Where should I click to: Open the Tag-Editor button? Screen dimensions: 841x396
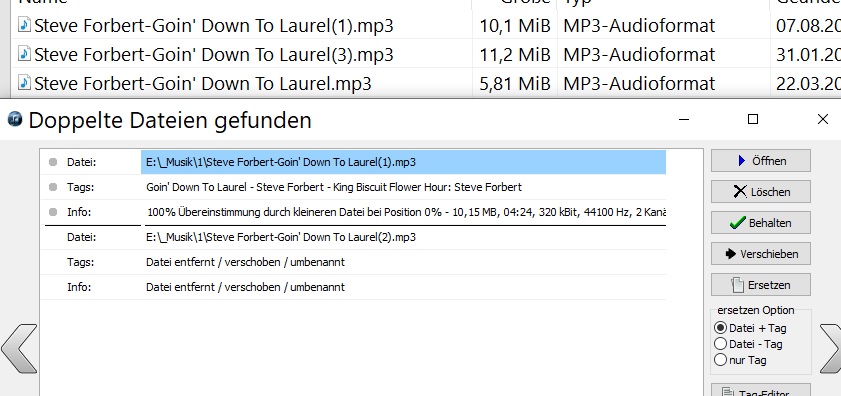[x=761, y=391]
